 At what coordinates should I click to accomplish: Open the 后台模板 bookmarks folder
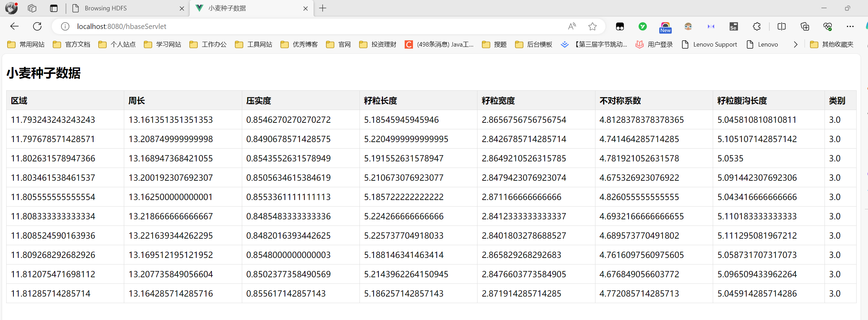pos(533,44)
